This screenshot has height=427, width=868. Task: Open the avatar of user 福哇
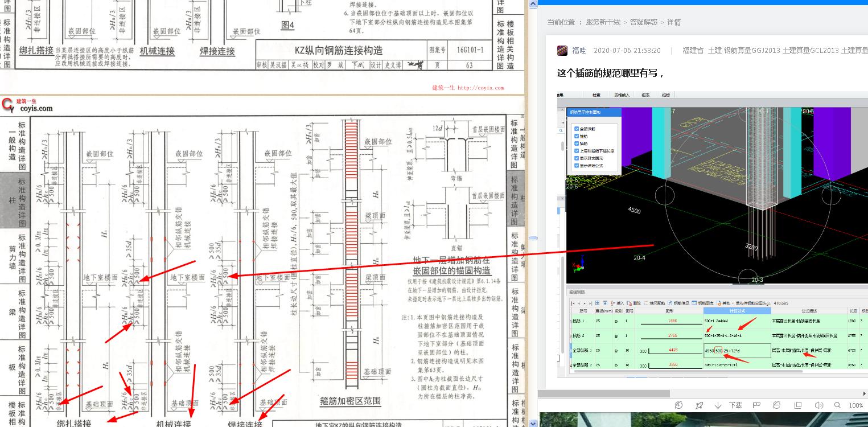[562, 51]
